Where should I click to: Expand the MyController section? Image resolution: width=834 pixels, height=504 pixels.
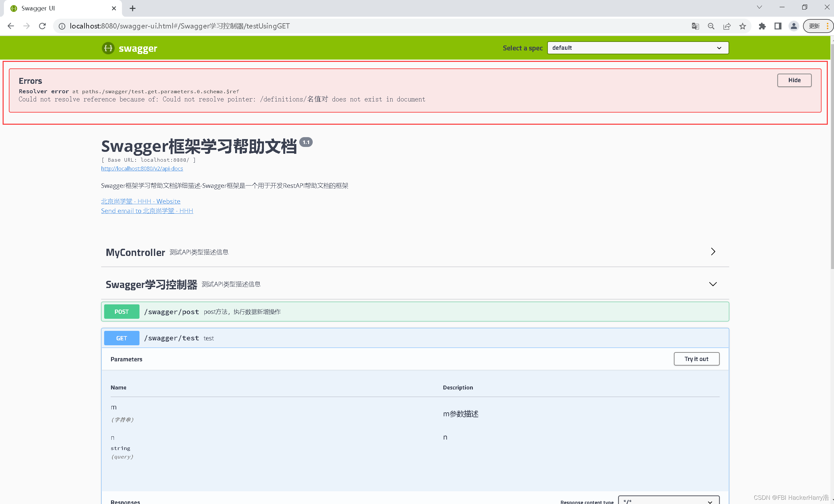tap(713, 252)
